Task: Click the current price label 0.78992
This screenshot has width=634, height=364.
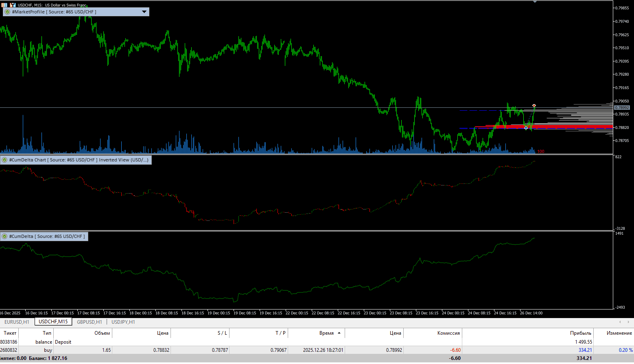Action: 622,108
